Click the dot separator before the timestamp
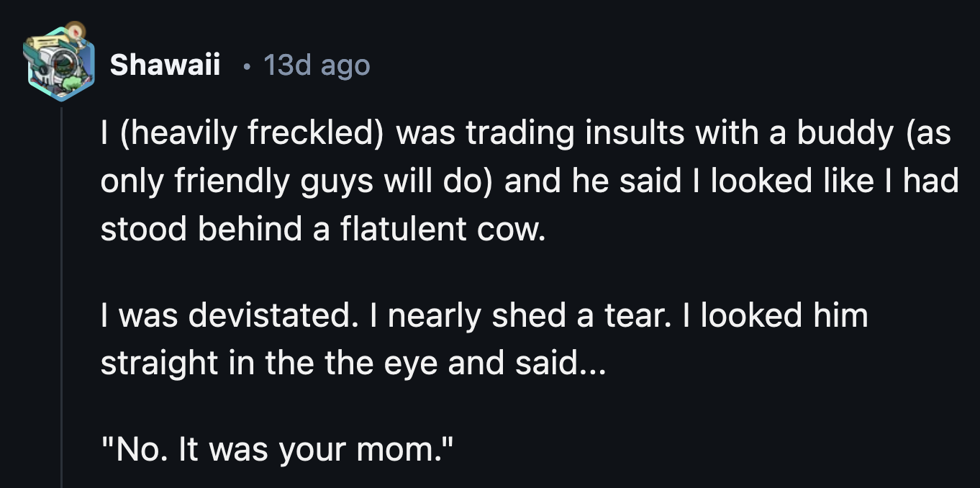The width and height of the screenshot is (980, 488). 247,66
